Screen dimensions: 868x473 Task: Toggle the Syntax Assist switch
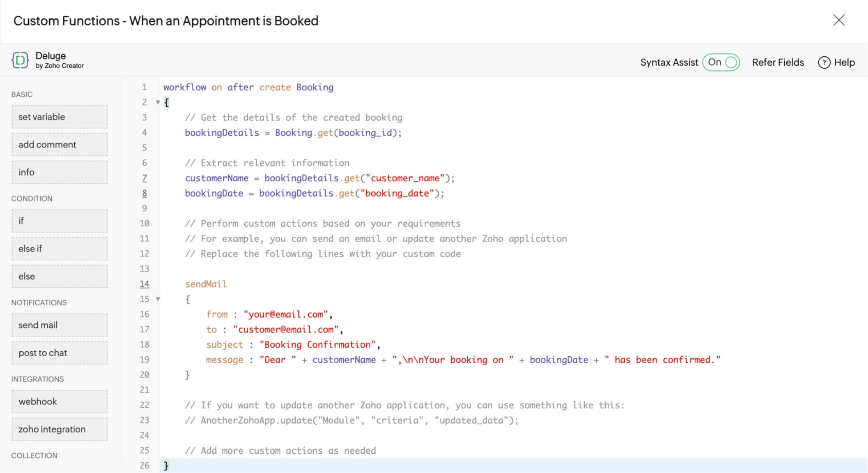click(x=721, y=62)
